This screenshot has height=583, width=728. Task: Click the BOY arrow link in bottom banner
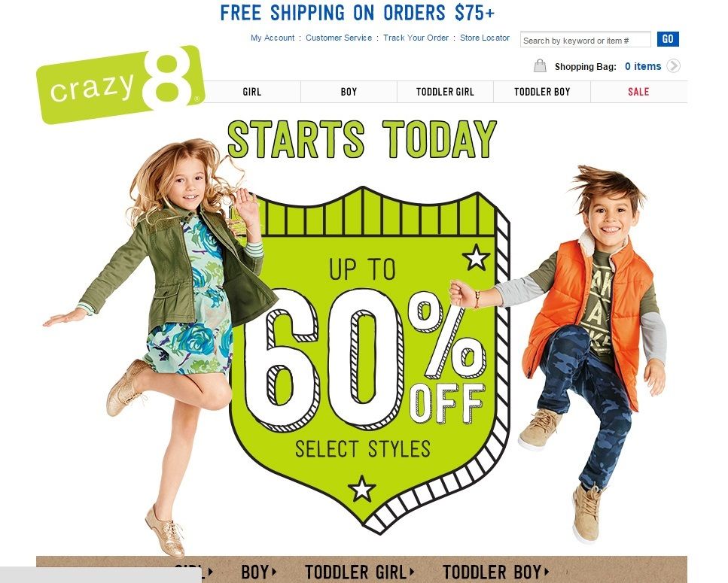pyautogui.click(x=259, y=572)
